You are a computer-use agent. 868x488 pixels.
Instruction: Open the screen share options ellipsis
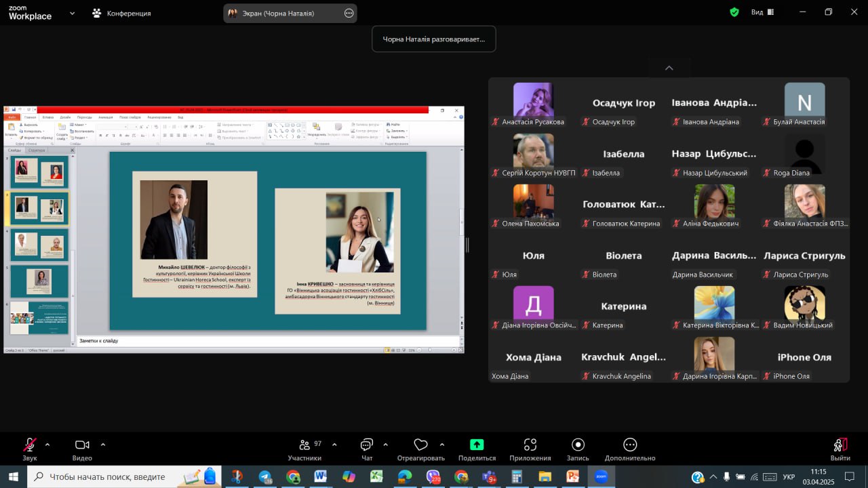click(349, 13)
